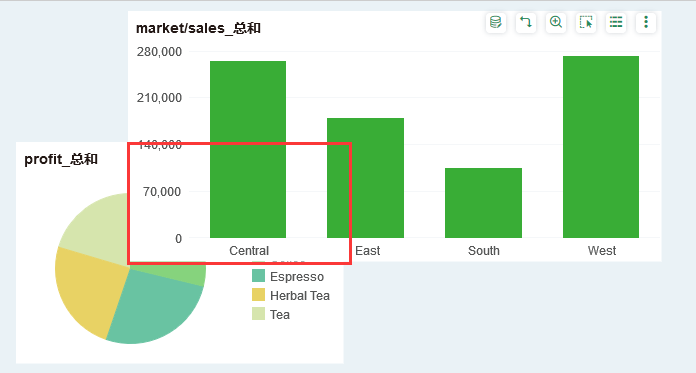Open the dataset icon in chart toolbar

(496, 22)
